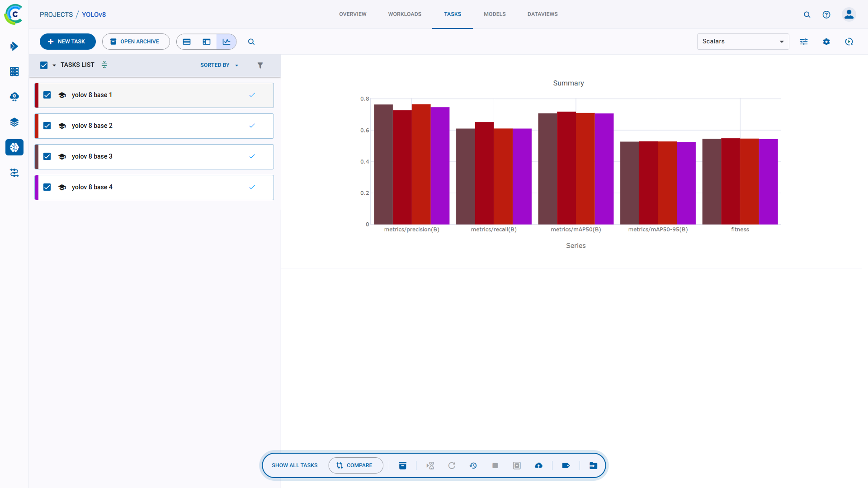Click the ClearML logo icon
The width and height of the screenshot is (868, 488).
[x=14, y=14]
